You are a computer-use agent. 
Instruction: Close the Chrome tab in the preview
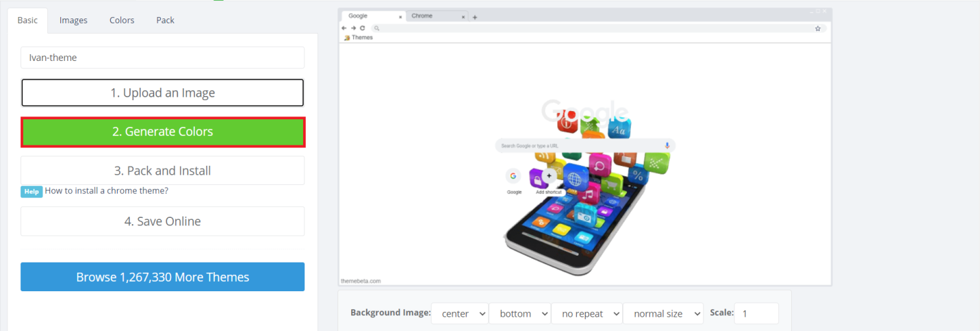[463, 16]
